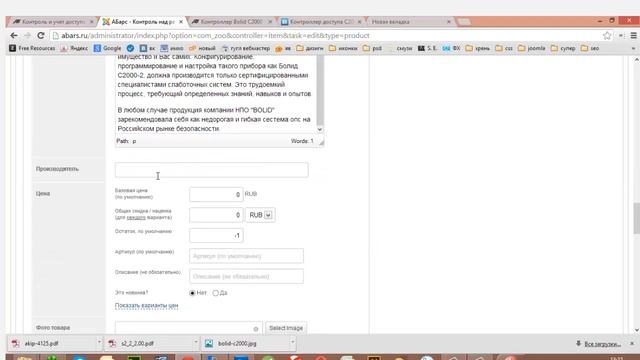Open the новый bookmark
The width and height of the screenshot is (640, 360).
click(202, 48)
